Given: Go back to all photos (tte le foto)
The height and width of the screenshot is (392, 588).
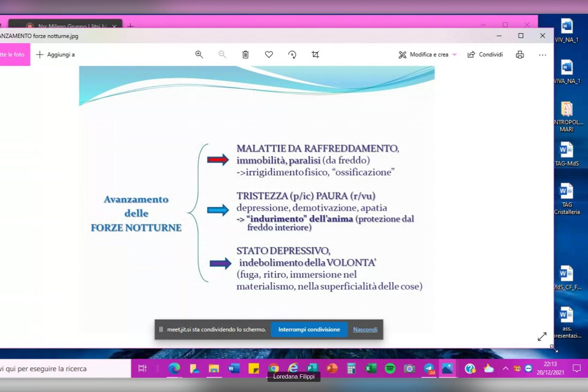Looking at the screenshot, I should click(14, 54).
